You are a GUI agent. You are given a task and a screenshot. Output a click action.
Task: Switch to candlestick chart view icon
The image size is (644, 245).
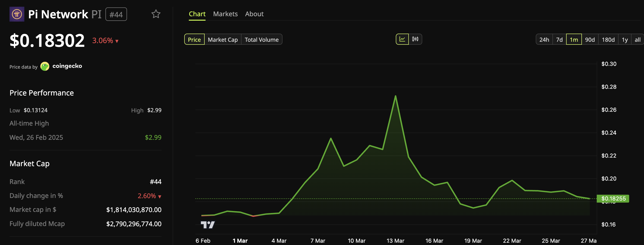(x=415, y=39)
